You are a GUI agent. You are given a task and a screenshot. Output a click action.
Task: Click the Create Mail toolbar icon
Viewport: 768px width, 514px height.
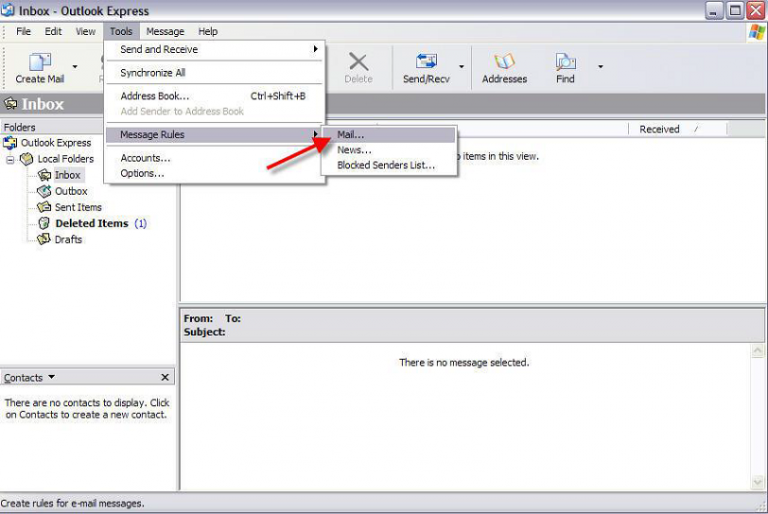pos(39,63)
